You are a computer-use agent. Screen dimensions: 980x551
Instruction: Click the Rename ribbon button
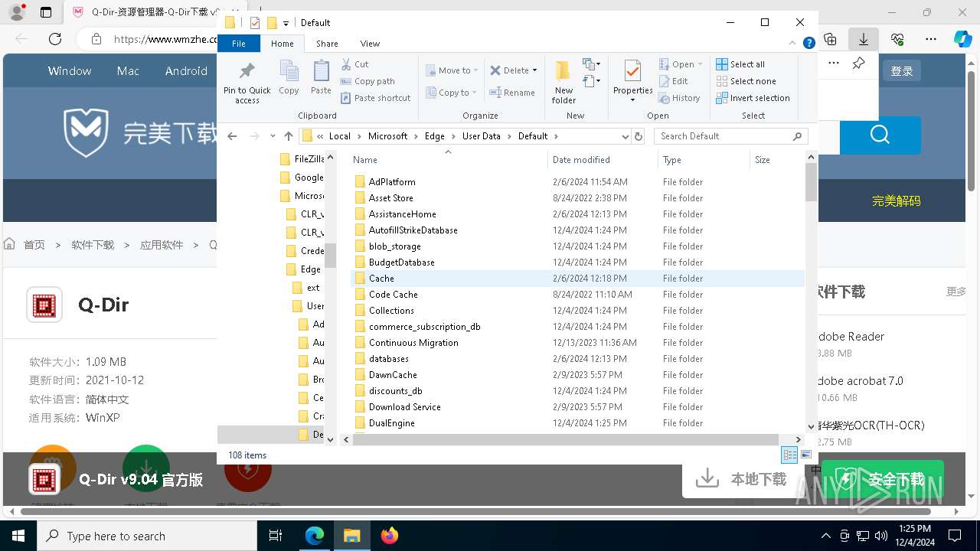pyautogui.click(x=512, y=93)
